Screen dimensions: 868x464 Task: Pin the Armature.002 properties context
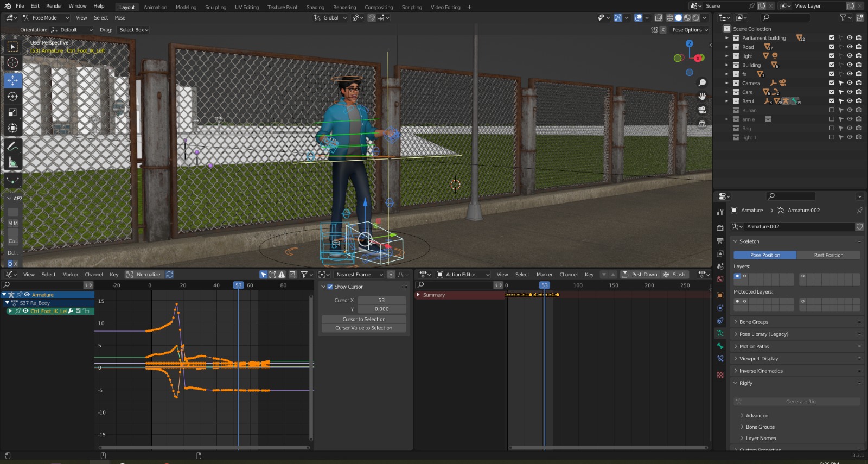coord(859,211)
